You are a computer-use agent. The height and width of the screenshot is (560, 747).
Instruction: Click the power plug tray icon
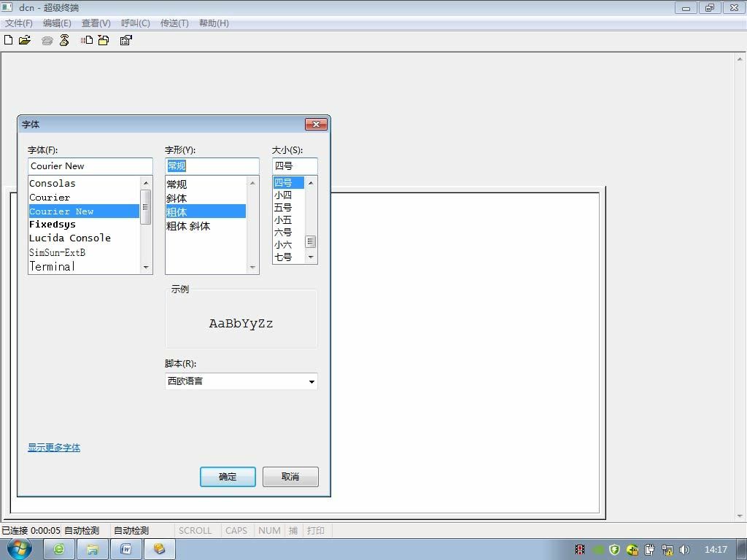tap(650, 550)
